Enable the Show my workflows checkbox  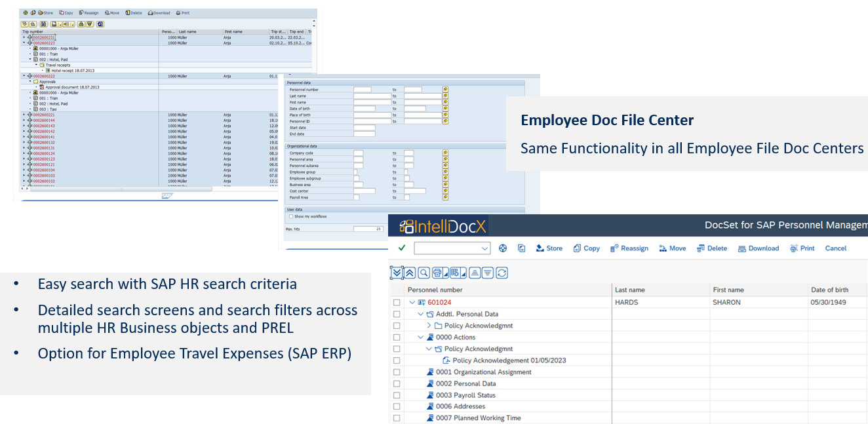291,216
